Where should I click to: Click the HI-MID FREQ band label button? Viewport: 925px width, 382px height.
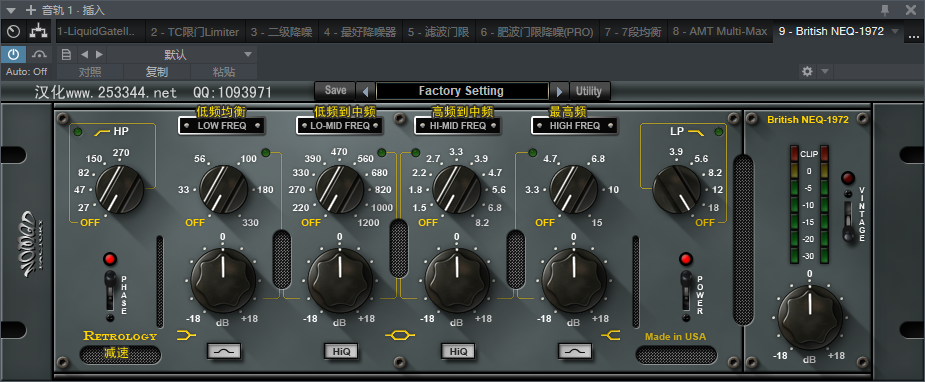click(x=458, y=126)
